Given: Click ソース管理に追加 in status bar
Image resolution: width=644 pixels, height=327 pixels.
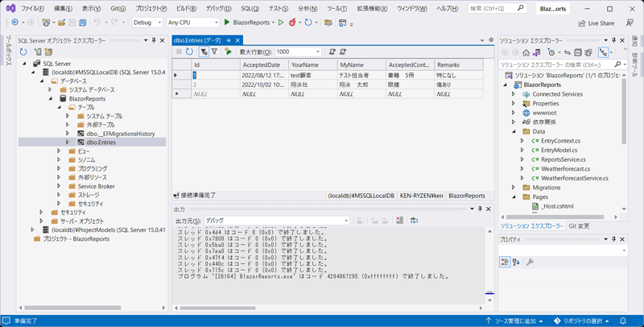Looking at the screenshot, I should [x=514, y=321].
